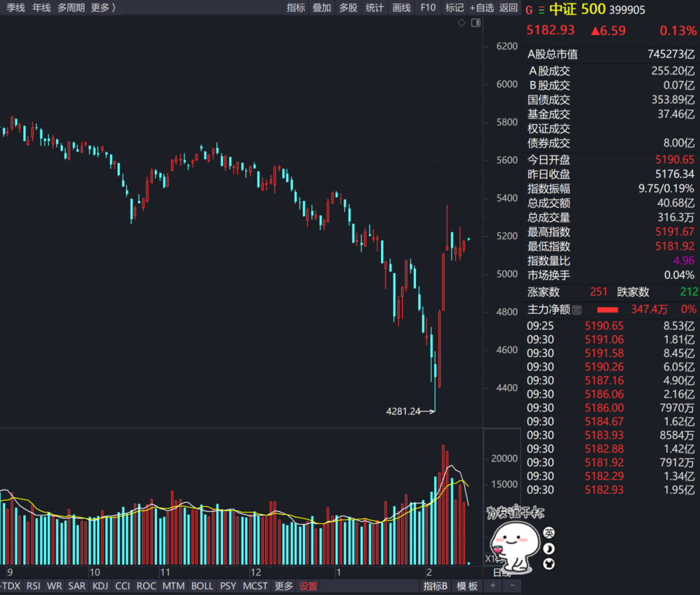
Task: Click the red 主力净额 bar indicator
Action: pos(607,310)
